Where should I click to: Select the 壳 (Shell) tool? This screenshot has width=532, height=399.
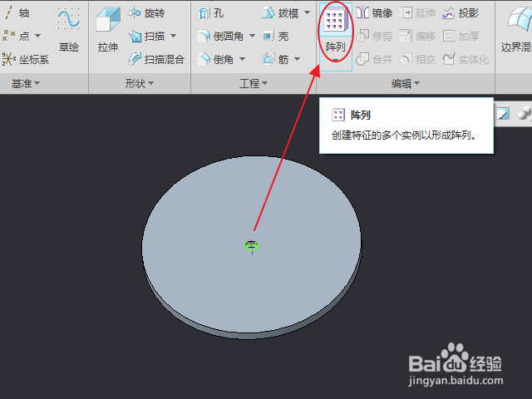pyautogui.click(x=275, y=36)
